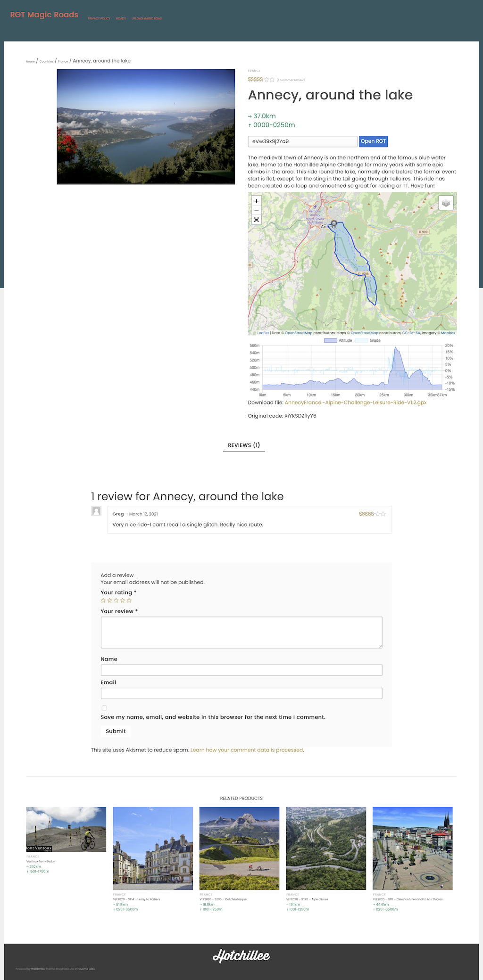The height and width of the screenshot is (980, 483).
Task: Go to the RGT Magic Roads homepage
Action: (x=44, y=15)
